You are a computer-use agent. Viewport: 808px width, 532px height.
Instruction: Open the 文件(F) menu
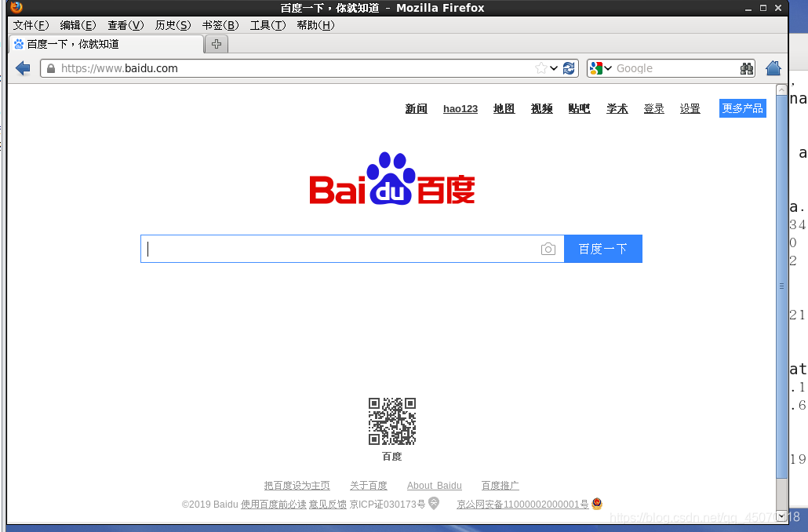pyautogui.click(x=31, y=25)
